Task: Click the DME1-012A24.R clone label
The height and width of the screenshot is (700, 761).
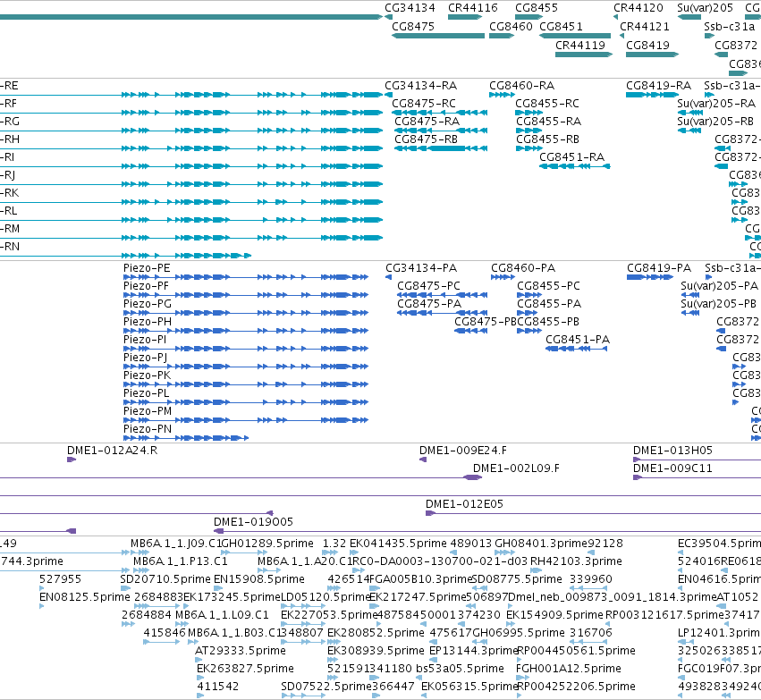Action: point(112,451)
